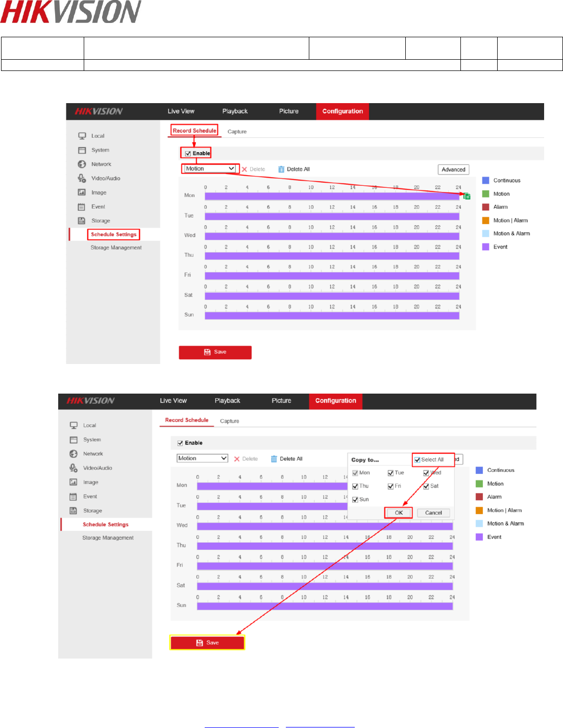Open the Live View tab in first screenshot
This screenshot has height=728, width=563.
(x=181, y=111)
